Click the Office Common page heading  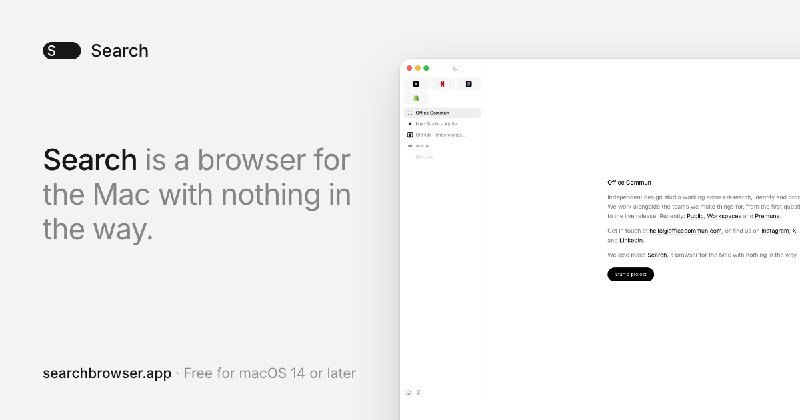coord(629,182)
